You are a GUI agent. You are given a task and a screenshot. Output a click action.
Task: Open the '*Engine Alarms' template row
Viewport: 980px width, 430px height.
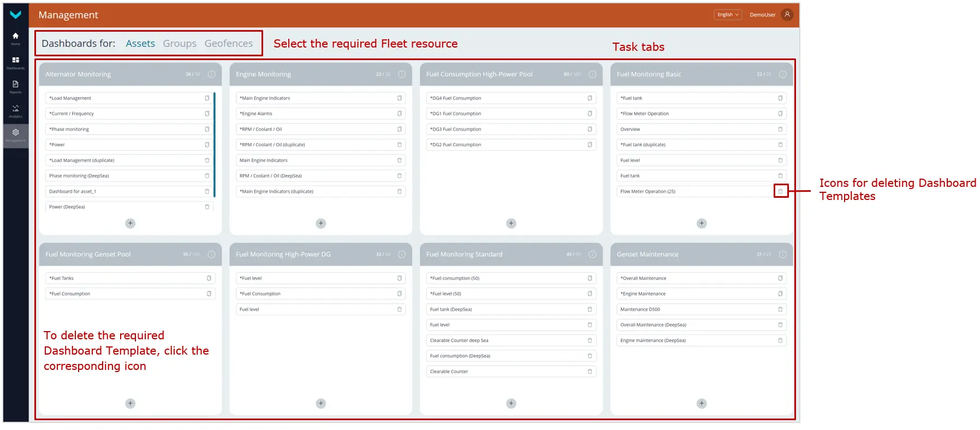(x=321, y=114)
